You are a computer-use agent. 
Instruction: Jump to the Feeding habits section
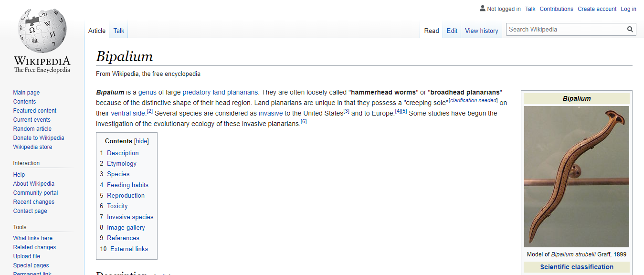(127, 185)
